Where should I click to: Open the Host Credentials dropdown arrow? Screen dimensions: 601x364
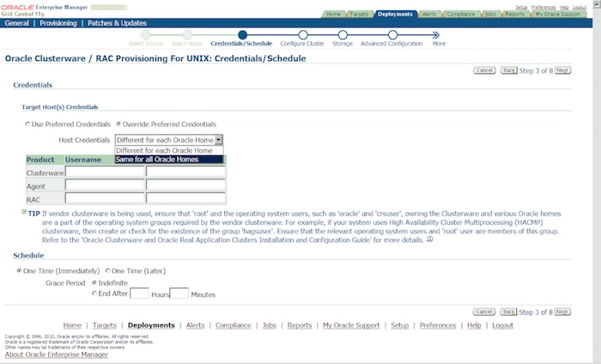[x=218, y=140]
